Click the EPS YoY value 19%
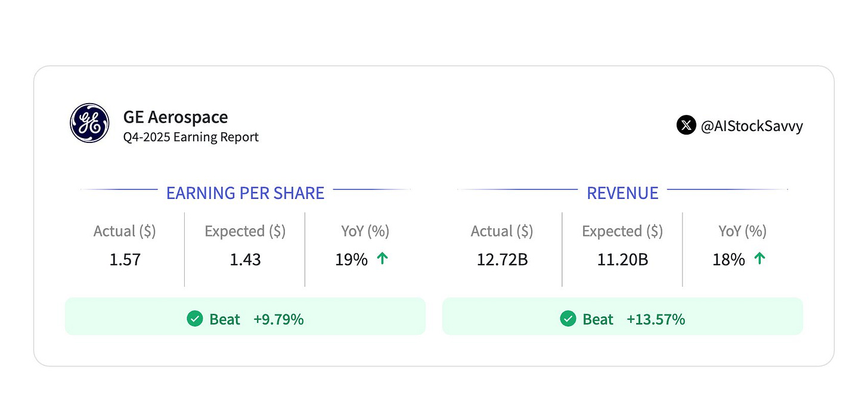 coord(351,260)
